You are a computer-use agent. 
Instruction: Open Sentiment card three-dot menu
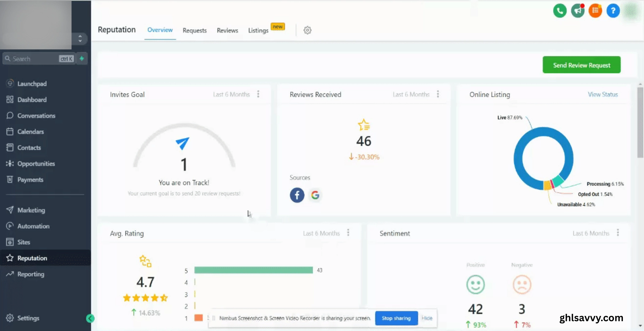pyautogui.click(x=618, y=233)
